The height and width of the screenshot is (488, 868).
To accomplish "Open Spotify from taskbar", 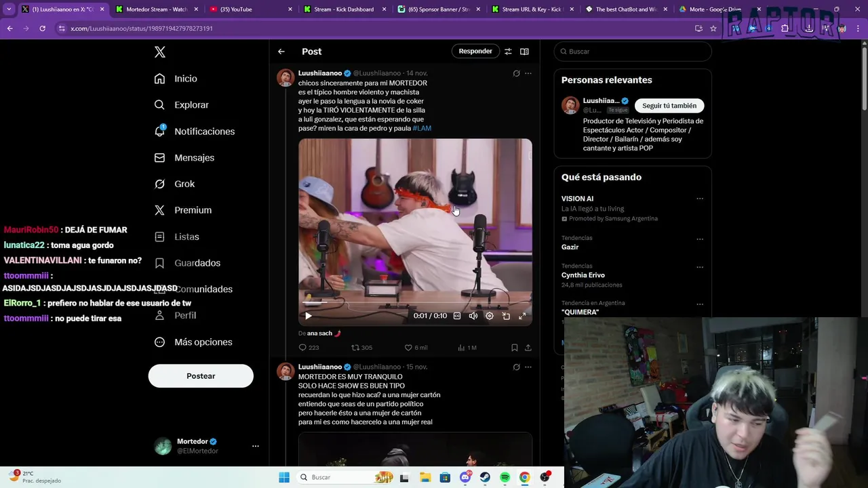I will 505,477.
